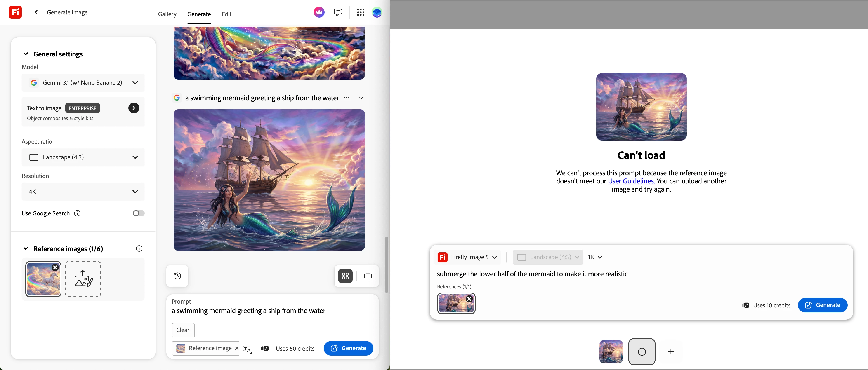Click the premium crown icon
Viewport: 868px width, 370px height.
[319, 12]
